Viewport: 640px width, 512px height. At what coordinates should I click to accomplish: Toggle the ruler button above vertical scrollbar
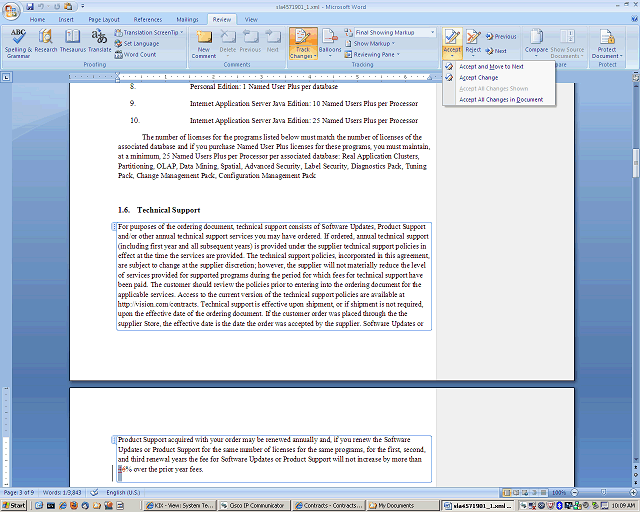click(636, 77)
